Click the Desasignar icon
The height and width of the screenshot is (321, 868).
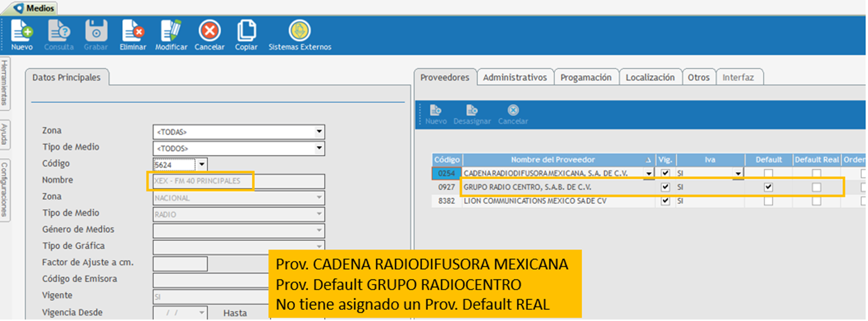point(472,111)
